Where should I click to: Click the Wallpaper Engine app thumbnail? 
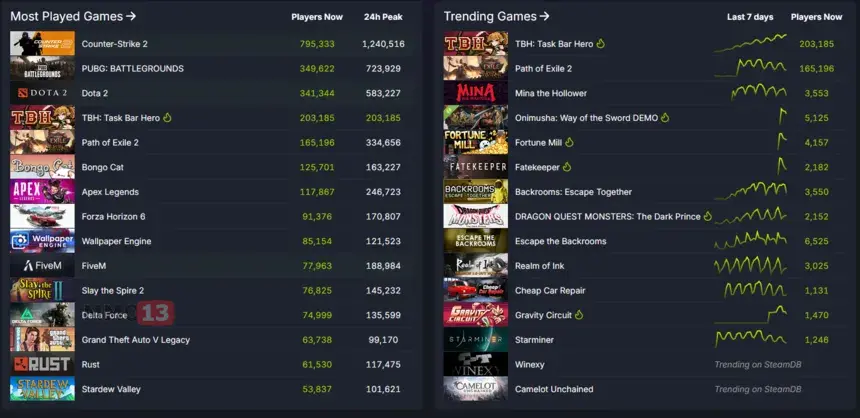pyautogui.click(x=42, y=241)
